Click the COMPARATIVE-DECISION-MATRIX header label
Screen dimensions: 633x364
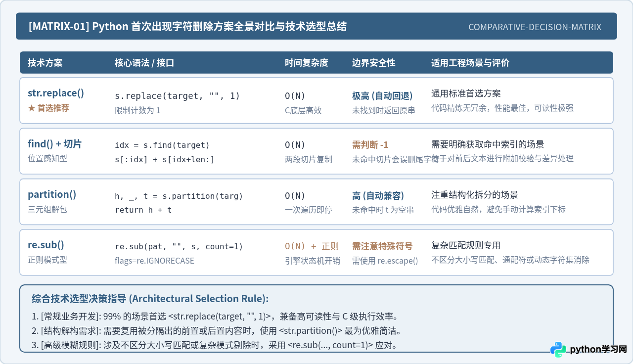(x=535, y=27)
